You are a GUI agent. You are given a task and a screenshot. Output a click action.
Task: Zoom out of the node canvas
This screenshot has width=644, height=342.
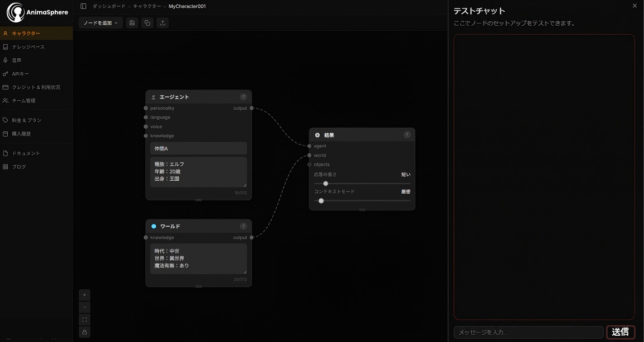[x=84, y=307]
